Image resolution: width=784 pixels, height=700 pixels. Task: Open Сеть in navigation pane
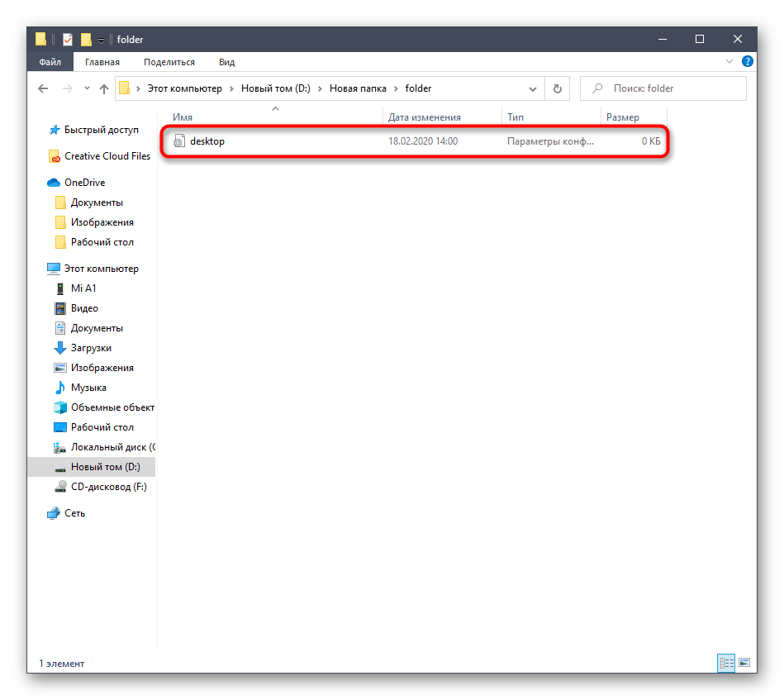click(x=74, y=513)
